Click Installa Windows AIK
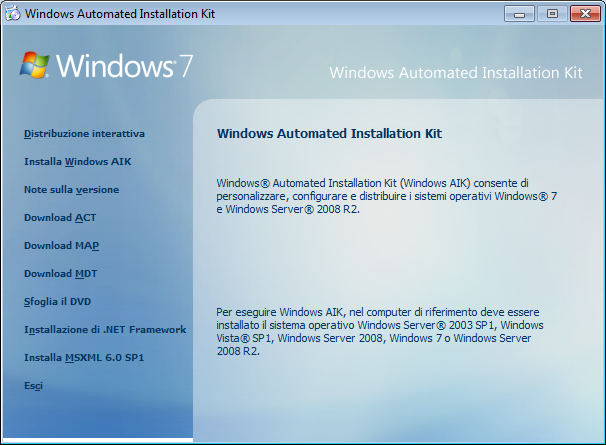 (x=78, y=162)
